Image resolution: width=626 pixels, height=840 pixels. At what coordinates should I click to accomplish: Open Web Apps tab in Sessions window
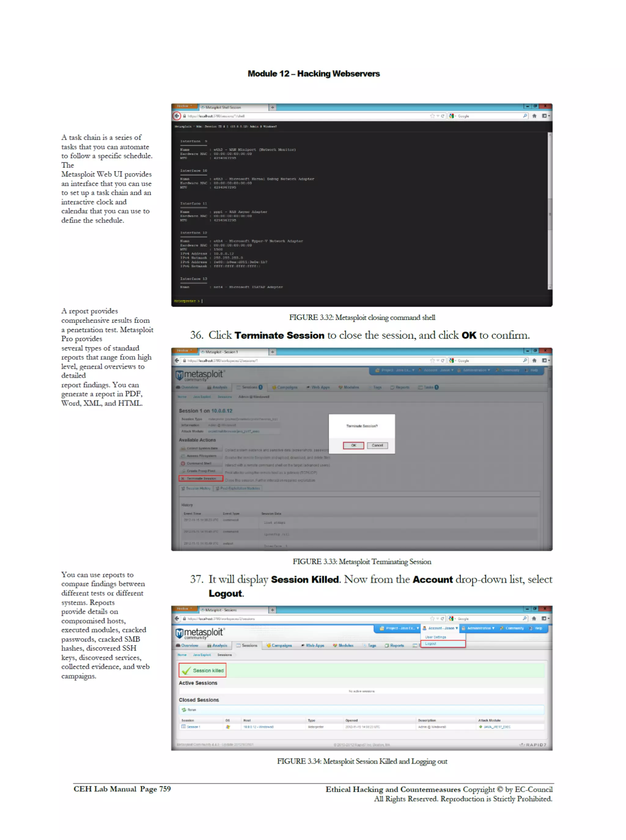coord(313,645)
